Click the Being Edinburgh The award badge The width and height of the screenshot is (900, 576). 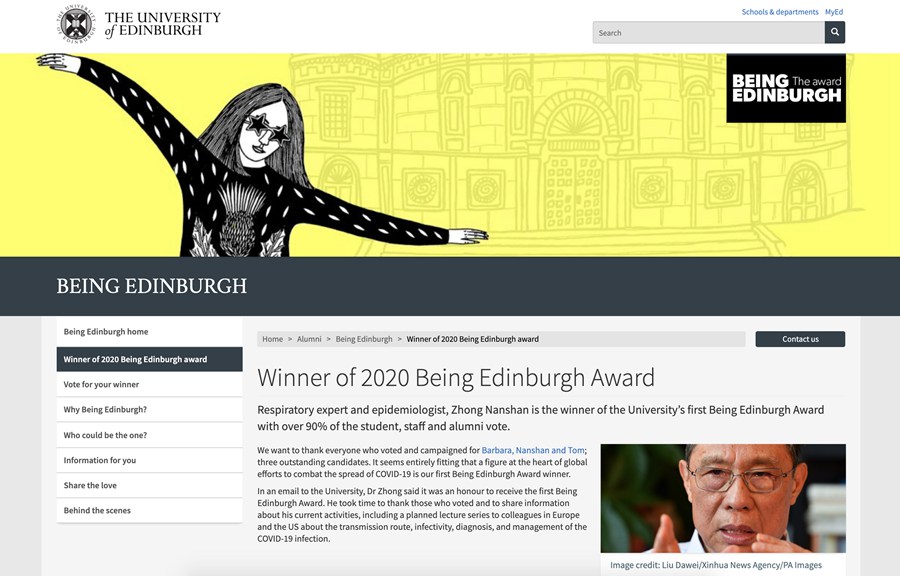(786, 88)
